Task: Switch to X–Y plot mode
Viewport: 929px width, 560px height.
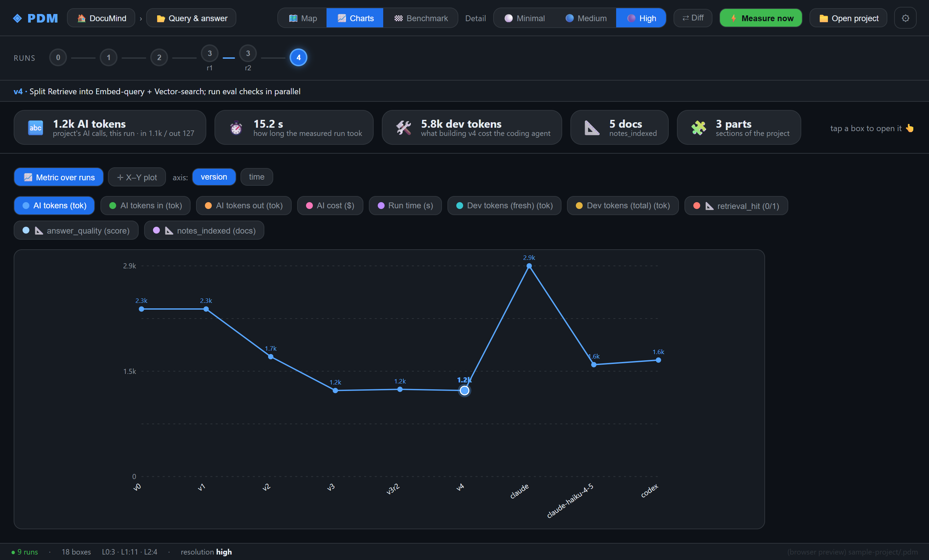Action: 137,177
